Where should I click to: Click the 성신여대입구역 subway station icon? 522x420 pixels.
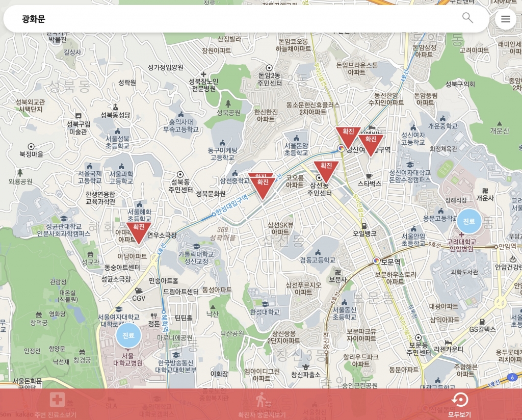coord(341,149)
